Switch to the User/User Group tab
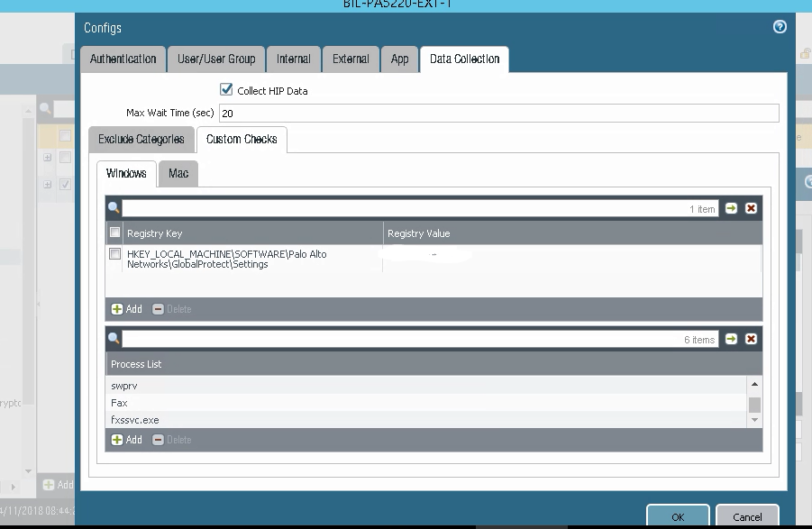 point(216,59)
